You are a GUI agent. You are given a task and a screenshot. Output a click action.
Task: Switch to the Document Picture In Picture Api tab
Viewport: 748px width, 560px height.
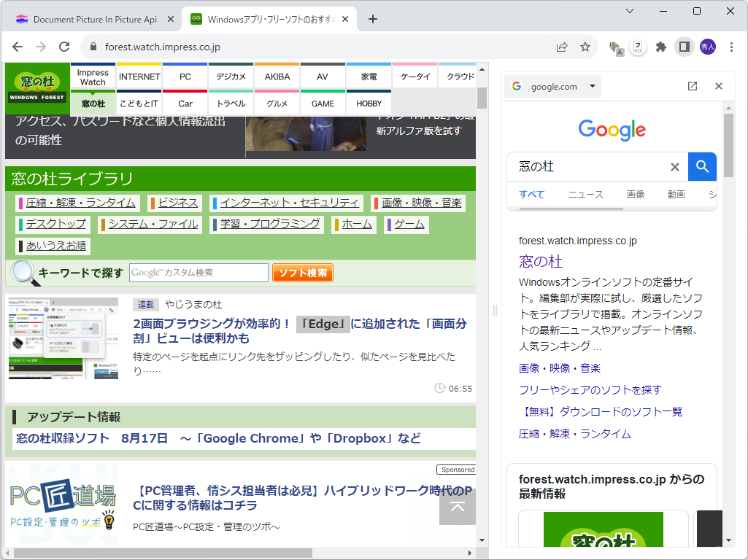95,20
